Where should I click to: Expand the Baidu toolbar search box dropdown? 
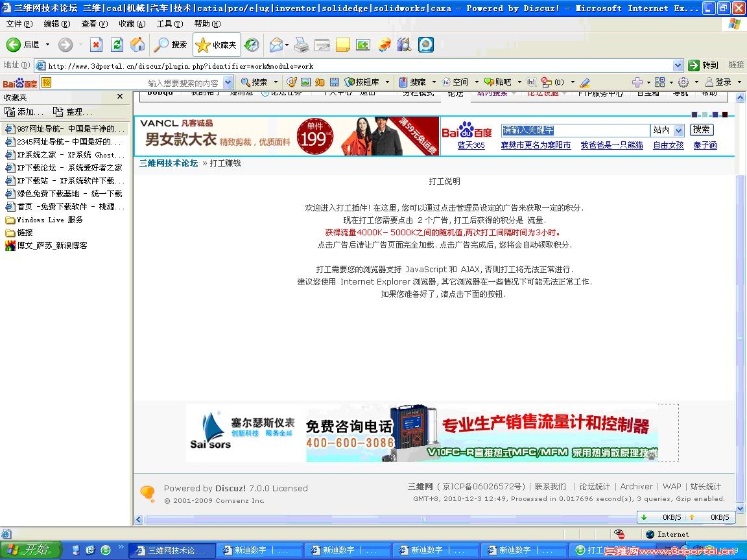(x=228, y=82)
